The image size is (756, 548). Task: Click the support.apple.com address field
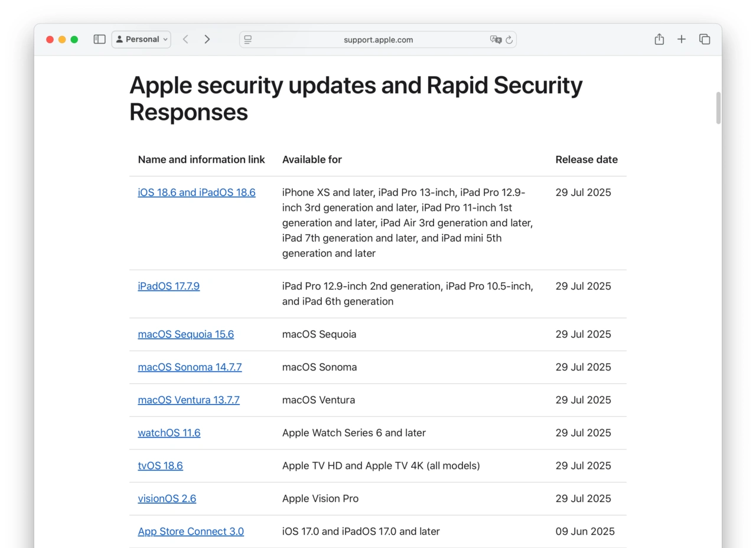[378, 40]
